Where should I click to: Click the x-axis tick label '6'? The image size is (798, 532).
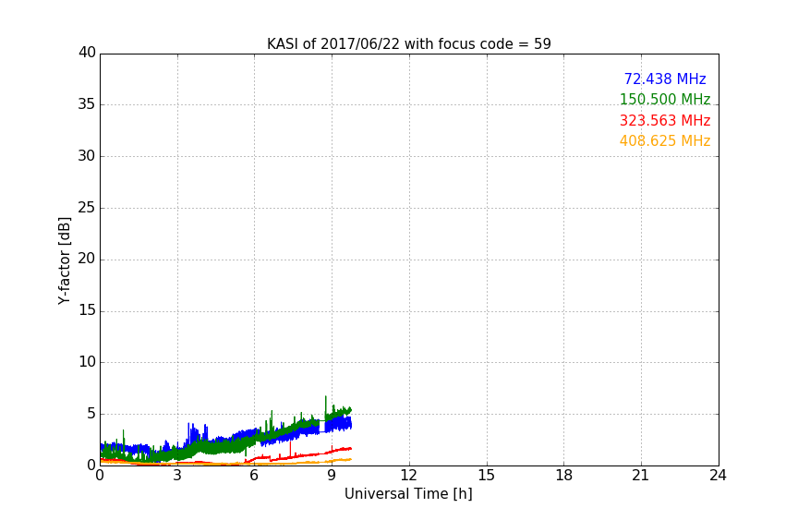(x=254, y=476)
